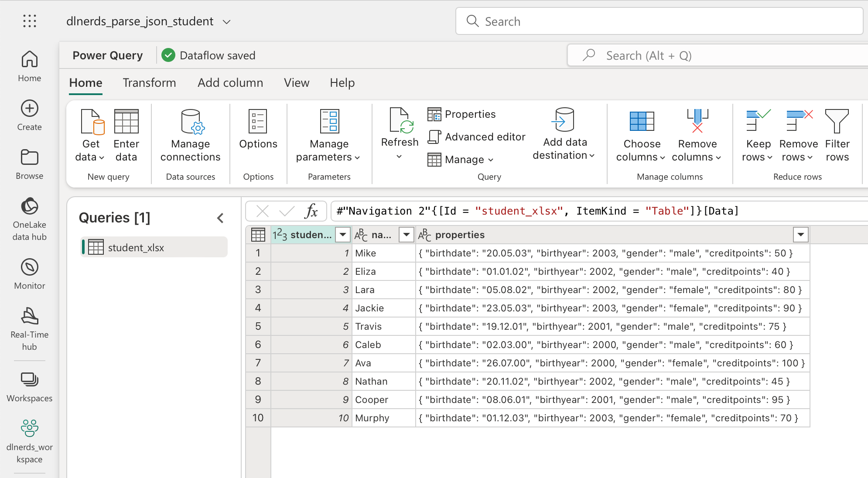Expand the Remove columns dropdown
The width and height of the screenshot is (868, 478).
click(718, 157)
